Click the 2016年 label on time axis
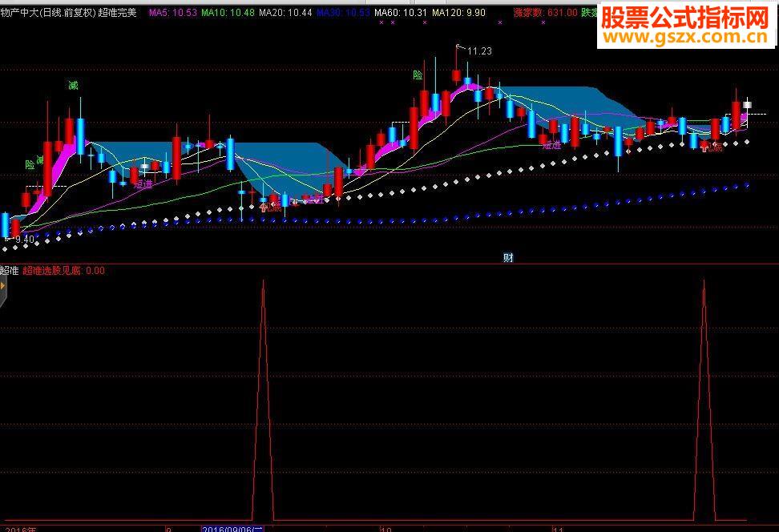Screen dimensions: 779x532 [x=20, y=529]
